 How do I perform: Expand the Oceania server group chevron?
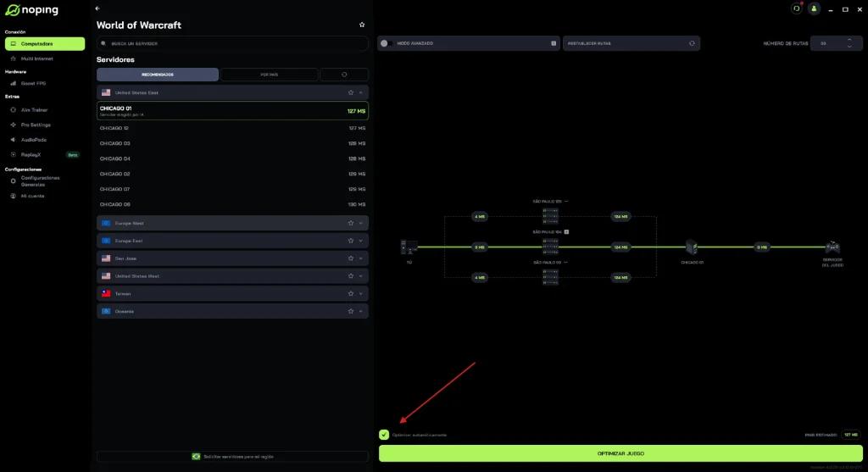point(360,312)
